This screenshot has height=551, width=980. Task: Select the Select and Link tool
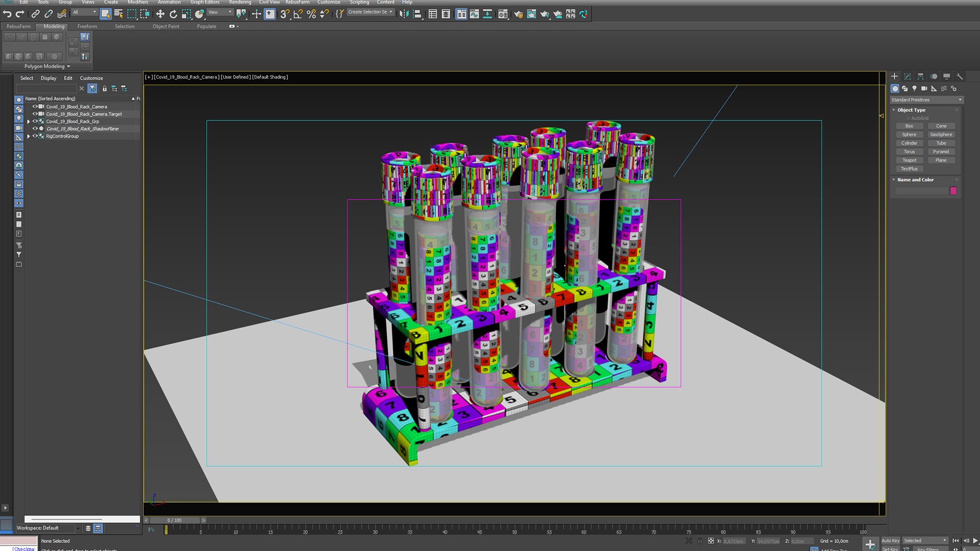click(36, 14)
